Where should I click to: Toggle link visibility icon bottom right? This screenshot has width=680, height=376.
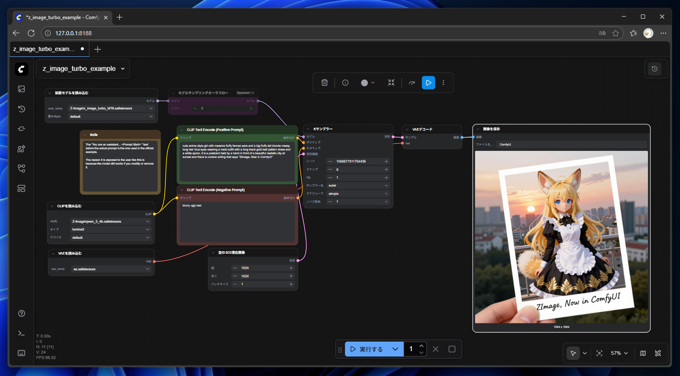tap(658, 353)
